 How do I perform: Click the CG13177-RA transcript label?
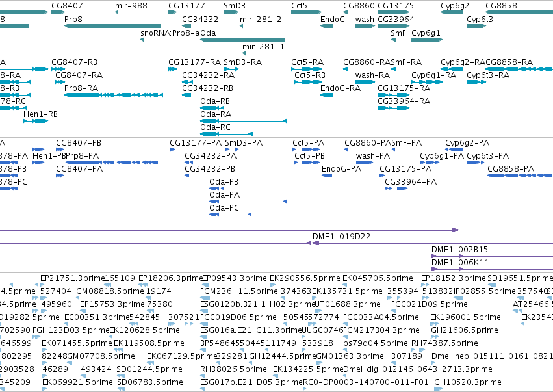tap(195, 62)
